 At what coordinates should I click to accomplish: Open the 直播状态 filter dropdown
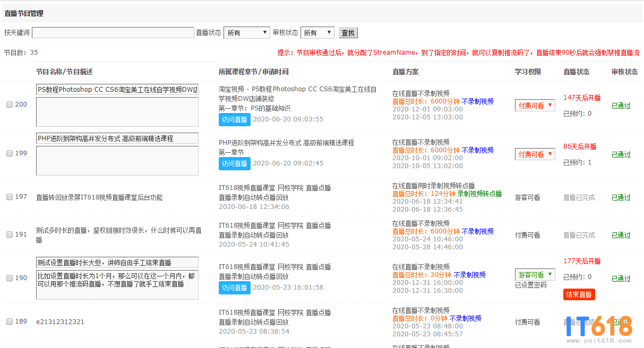tap(247, 33)
